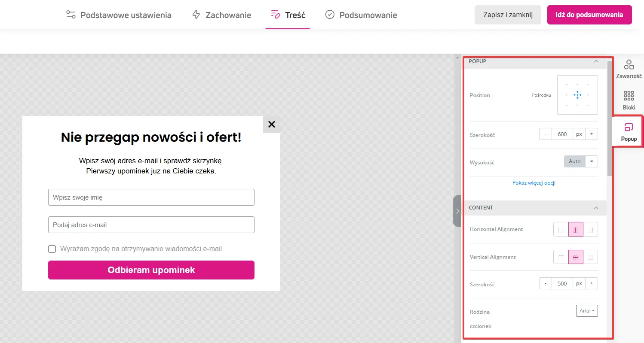
Task: Open the Wysokość Auto dropdown
Action: 592,161
